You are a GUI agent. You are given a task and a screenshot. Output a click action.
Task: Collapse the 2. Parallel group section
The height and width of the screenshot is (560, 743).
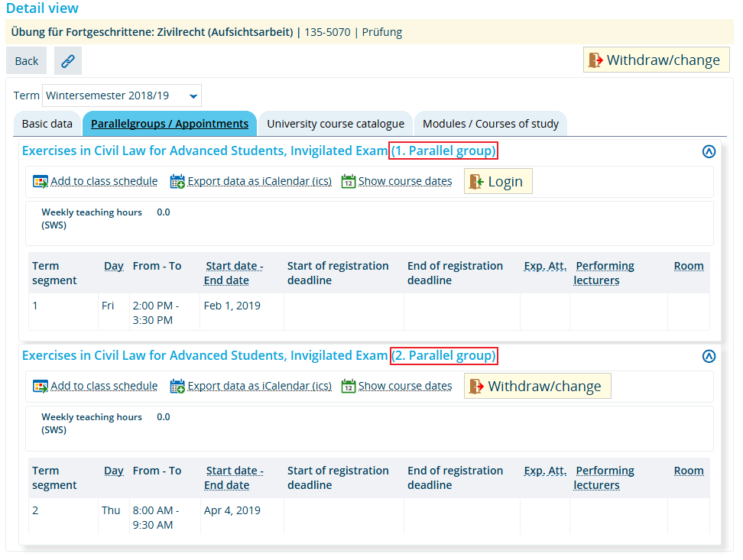point(709,356)
